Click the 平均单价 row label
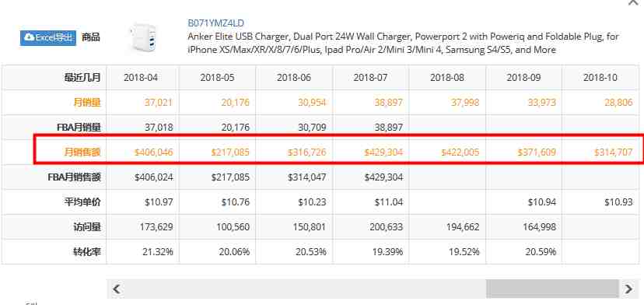644x305 pixels. (x=82, y=202)
